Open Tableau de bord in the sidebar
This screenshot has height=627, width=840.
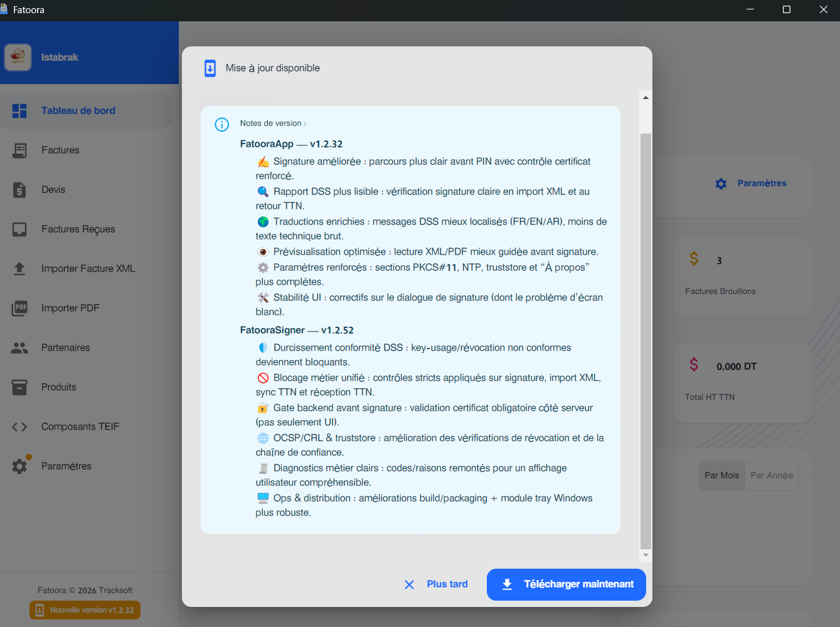point(87,111)
